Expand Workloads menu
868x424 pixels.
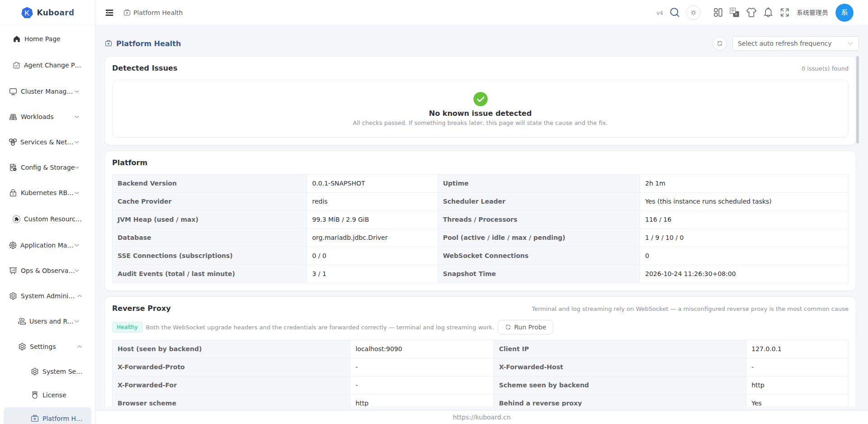click(47, 117)
